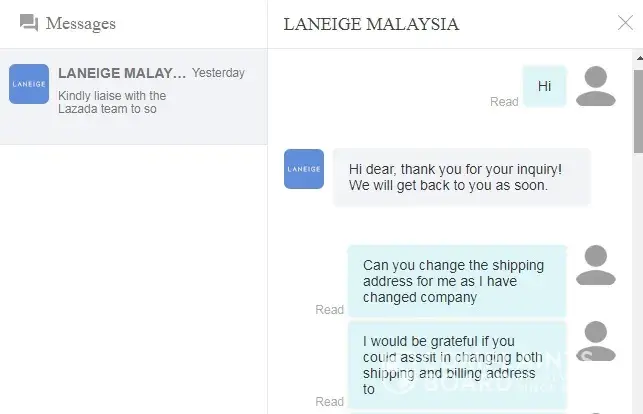Click the Hi message bubble
This screenshot has height=414, width=643.
click(545, 86)
